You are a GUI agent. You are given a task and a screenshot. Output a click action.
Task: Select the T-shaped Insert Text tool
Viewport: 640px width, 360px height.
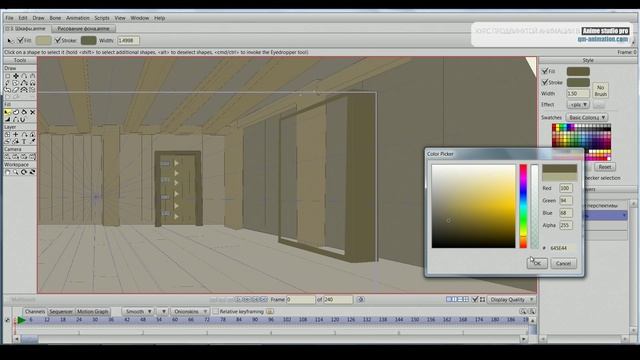(24, 141)
